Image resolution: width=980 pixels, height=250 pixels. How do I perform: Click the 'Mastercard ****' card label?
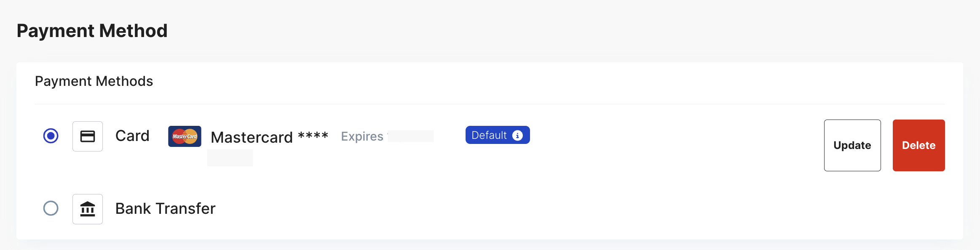pos(270,137)
